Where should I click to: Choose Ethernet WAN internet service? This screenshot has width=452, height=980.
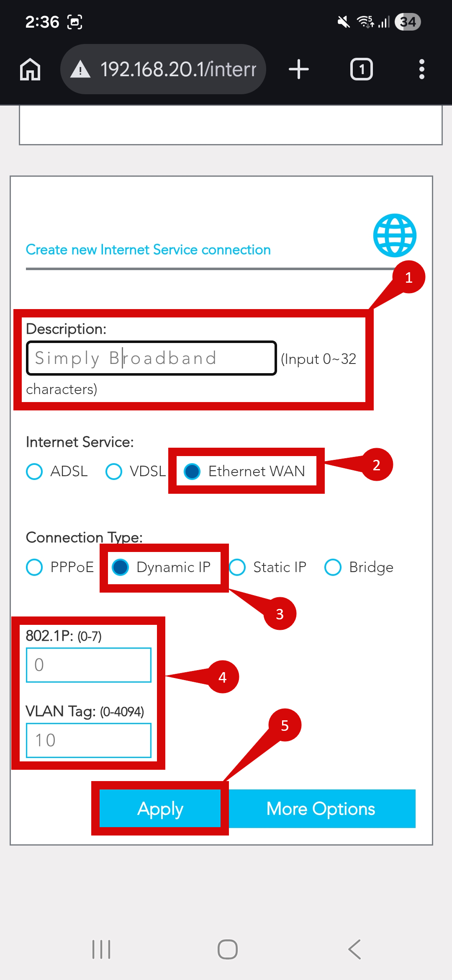pyautogui.click(x=193, y=471)
